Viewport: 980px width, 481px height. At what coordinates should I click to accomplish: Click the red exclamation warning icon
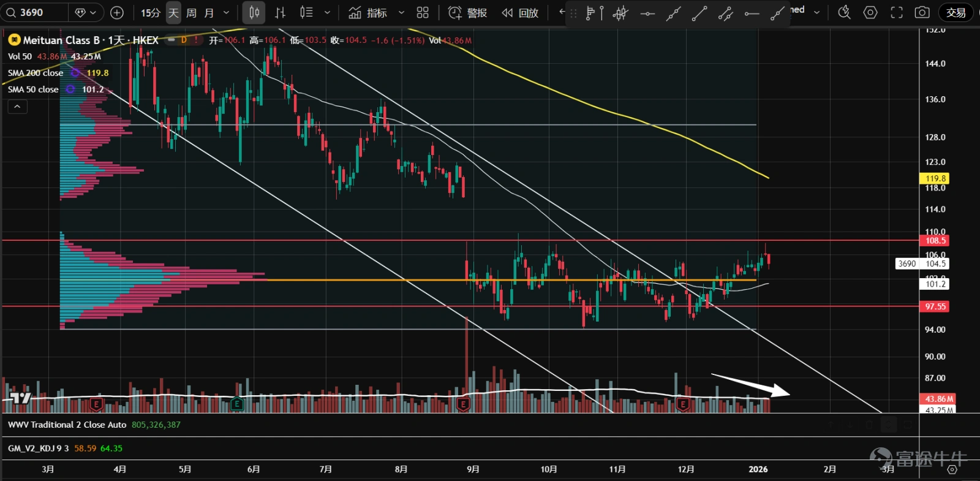[x=196, y=40]
